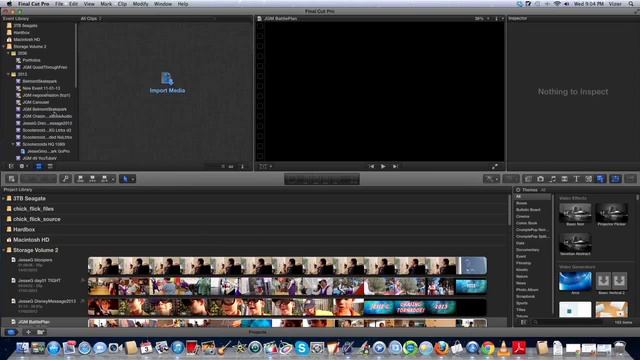Click the Import Media toolbar icon
Viewport: 640px width, 360px height.
[x=11, y=179]
